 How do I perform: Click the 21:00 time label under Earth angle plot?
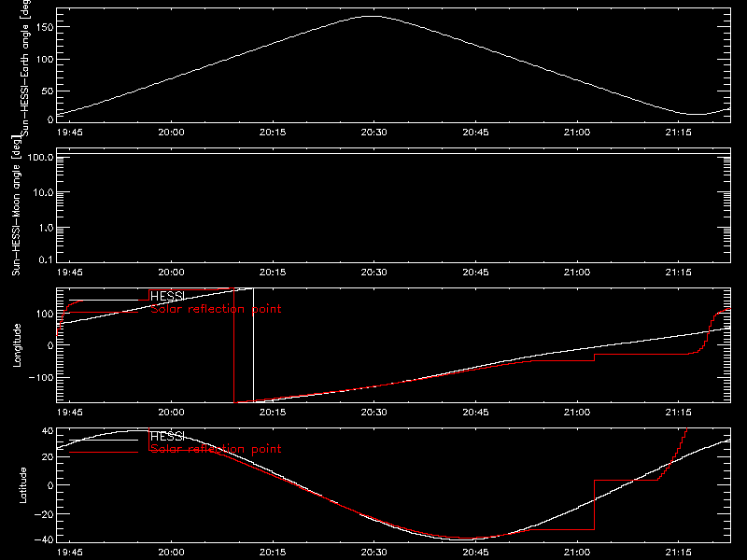[577, 132]
